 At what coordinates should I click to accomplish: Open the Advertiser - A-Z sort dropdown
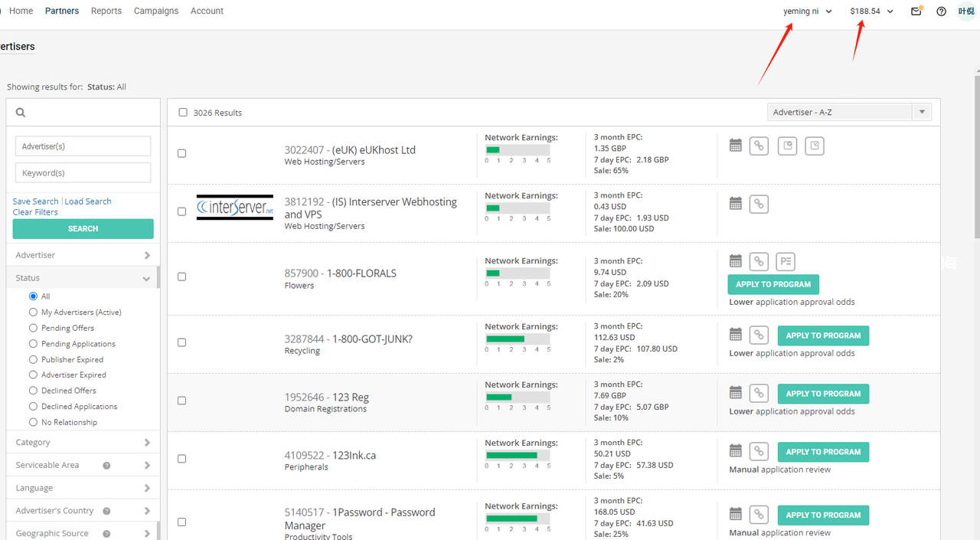coord(849,112)
